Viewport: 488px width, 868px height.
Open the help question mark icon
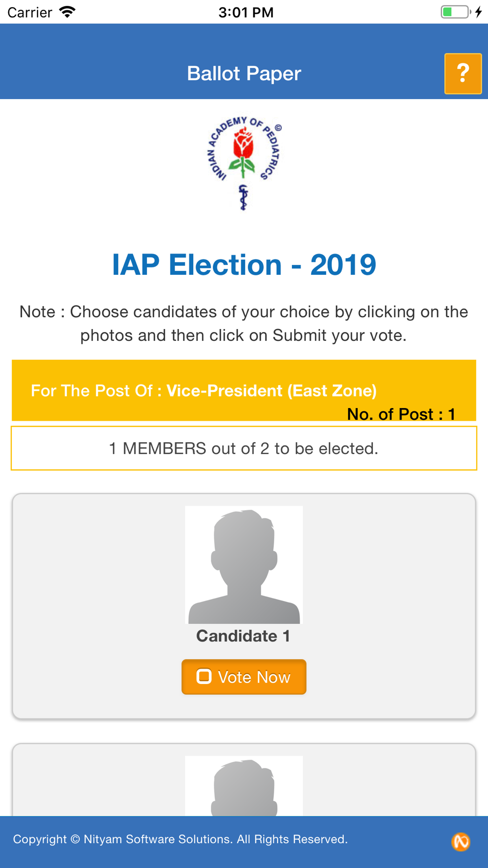tap(463, 74)
